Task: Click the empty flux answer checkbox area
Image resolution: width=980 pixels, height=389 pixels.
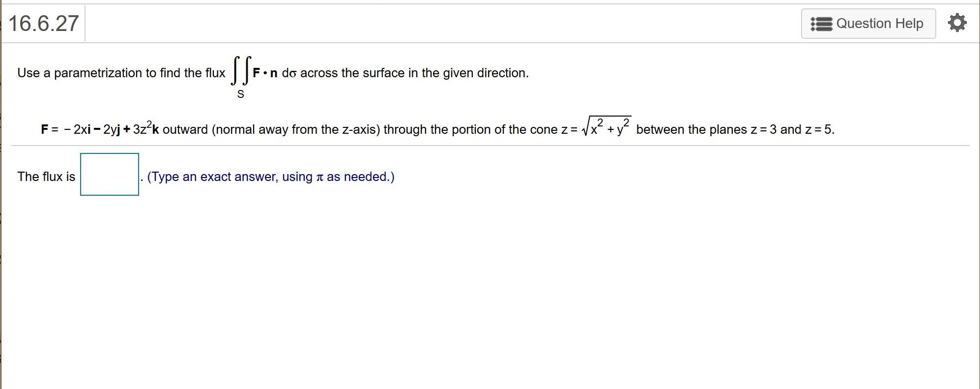Action: tap(109, 175)
